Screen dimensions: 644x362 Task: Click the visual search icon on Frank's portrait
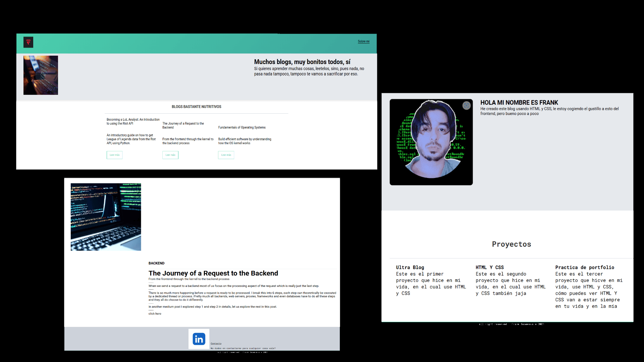coord(466,106)
